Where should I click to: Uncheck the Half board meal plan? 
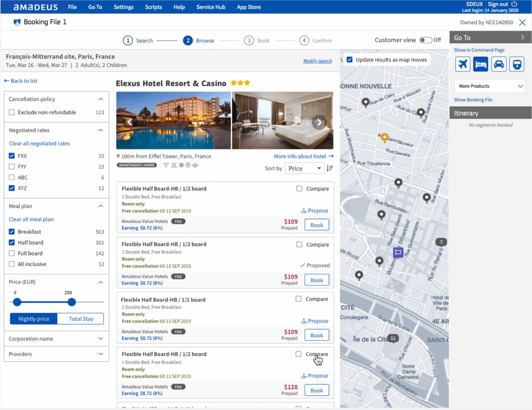click(12, 242)
